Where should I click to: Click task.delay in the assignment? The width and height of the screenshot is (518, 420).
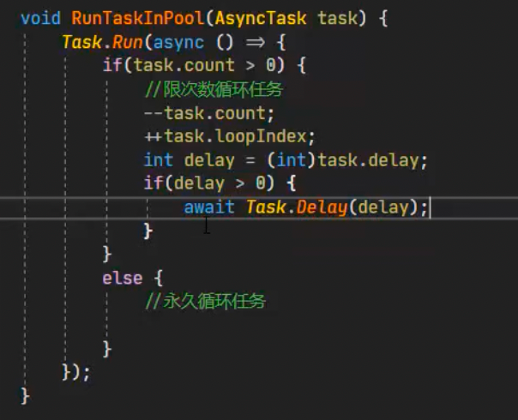[368, 160]
